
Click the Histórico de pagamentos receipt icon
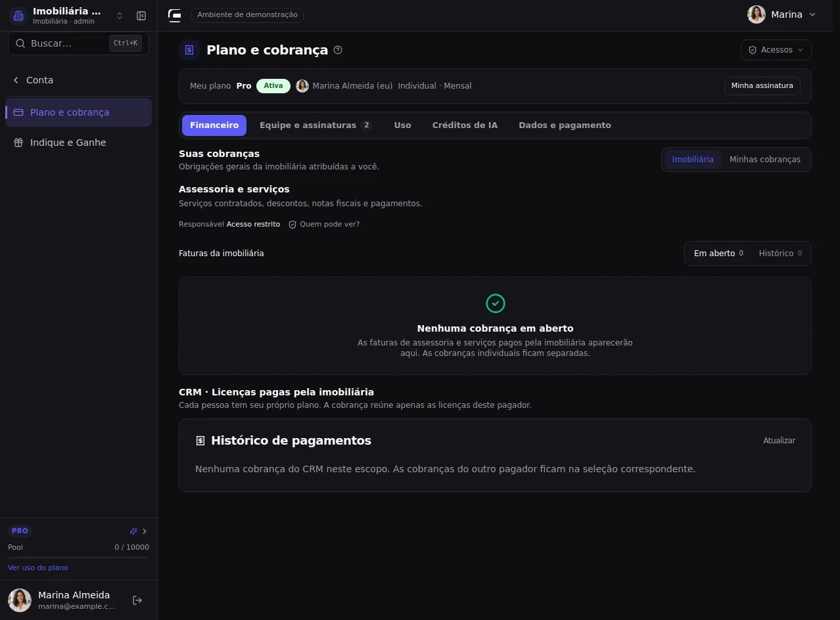pyautogui.click(x=200, y=441)
